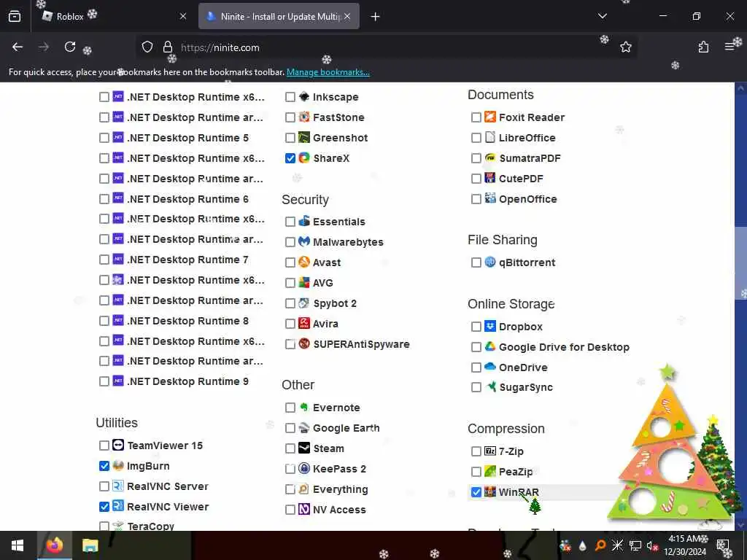
Task: Check the .NET Desktop Runtime 8 checkbox
Action: click(104, 321)
